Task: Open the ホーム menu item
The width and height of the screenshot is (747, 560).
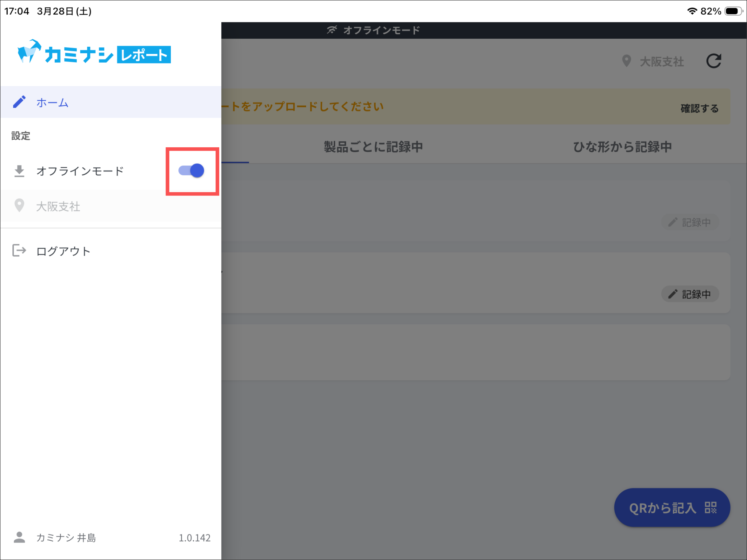Action: click(52, 102)
